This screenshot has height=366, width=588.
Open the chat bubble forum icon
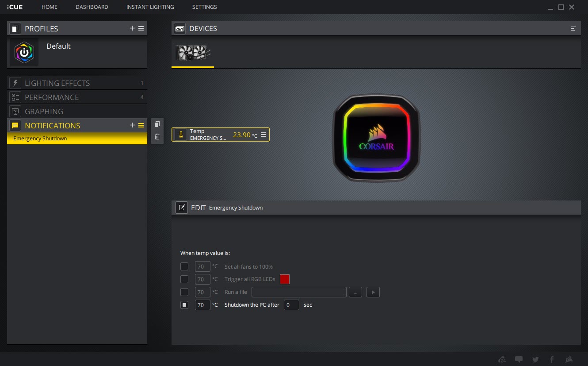[519, 359]
